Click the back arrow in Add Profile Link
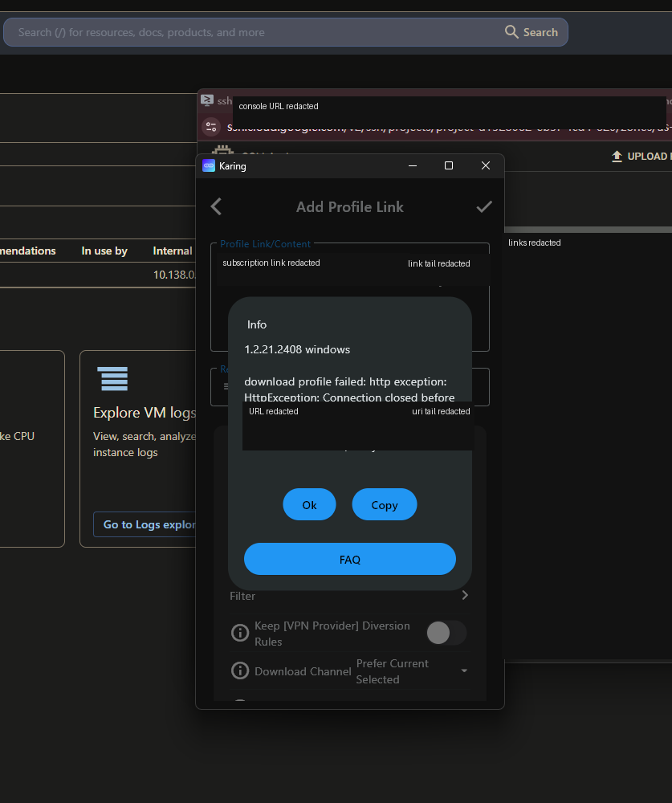672x803 pixels. pos(216,207)
